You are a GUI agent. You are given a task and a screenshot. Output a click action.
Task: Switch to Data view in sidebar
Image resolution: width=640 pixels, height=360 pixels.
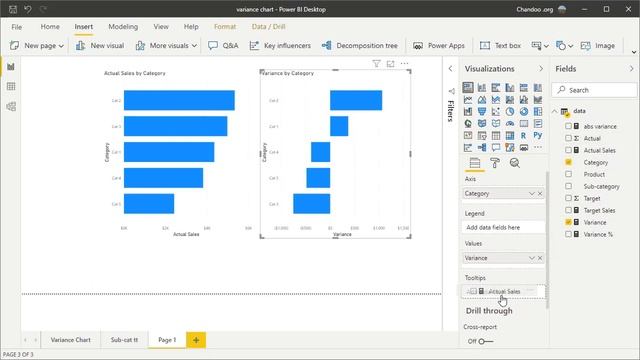coord(11,86)
